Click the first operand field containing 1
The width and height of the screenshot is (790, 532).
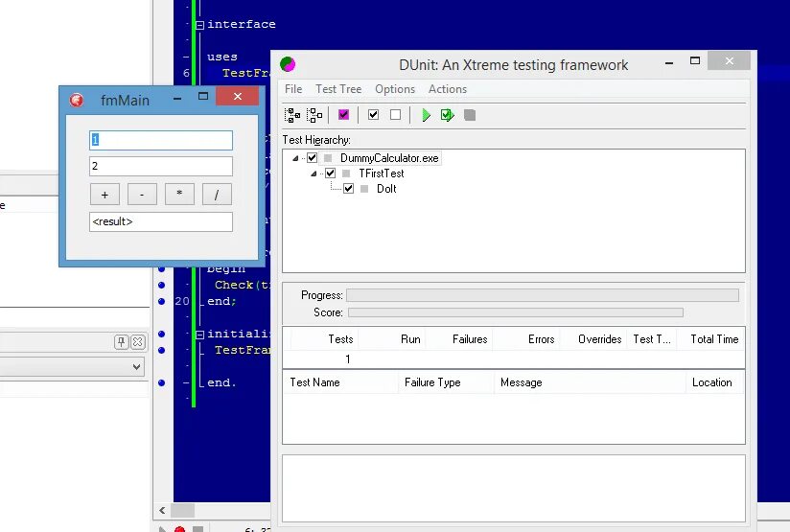click(161, 140)
